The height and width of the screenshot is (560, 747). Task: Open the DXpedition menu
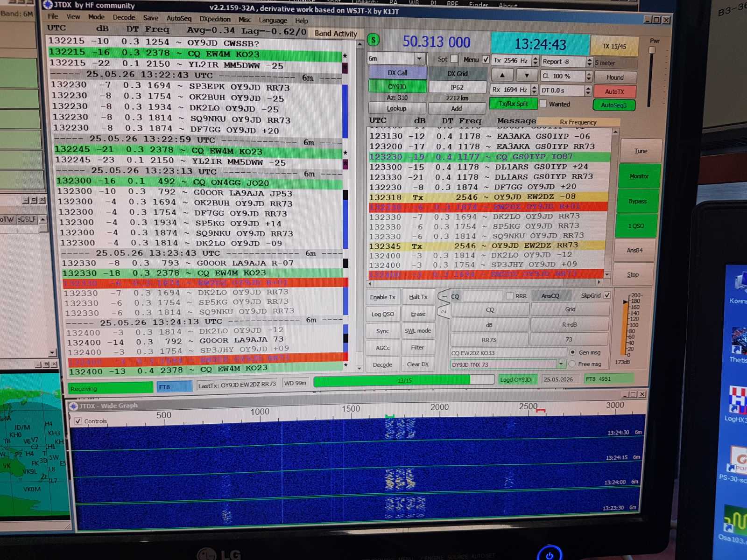(x=215, y=19)
